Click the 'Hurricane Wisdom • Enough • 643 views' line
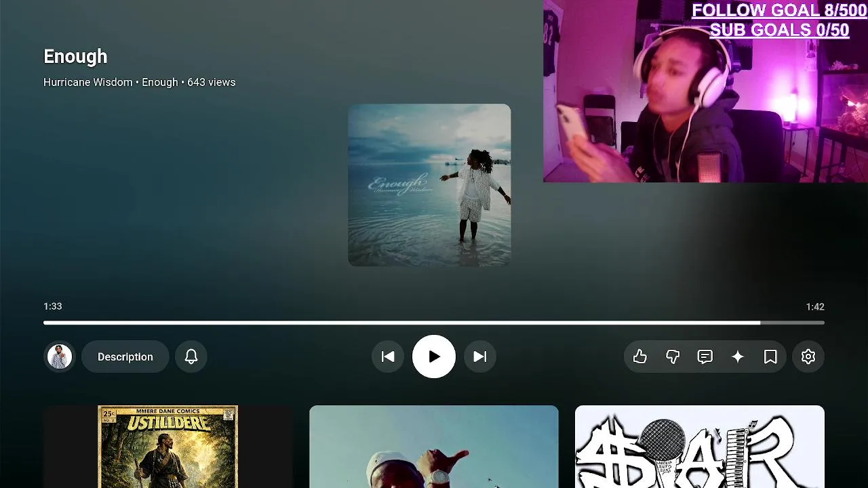The width and height of the screenshot is (868, 488). [140, 82]
